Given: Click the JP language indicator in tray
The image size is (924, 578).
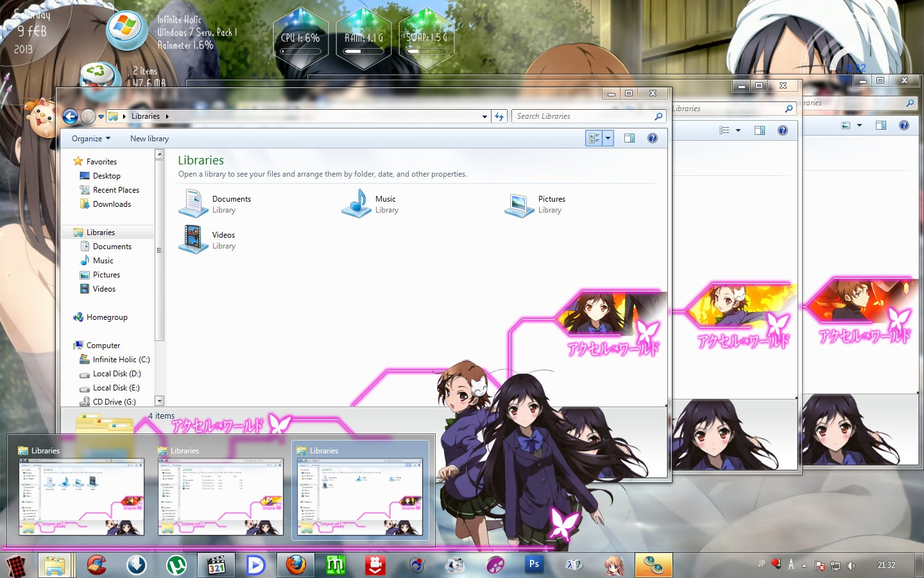Looking at the screenshot, I should [761, 564].
